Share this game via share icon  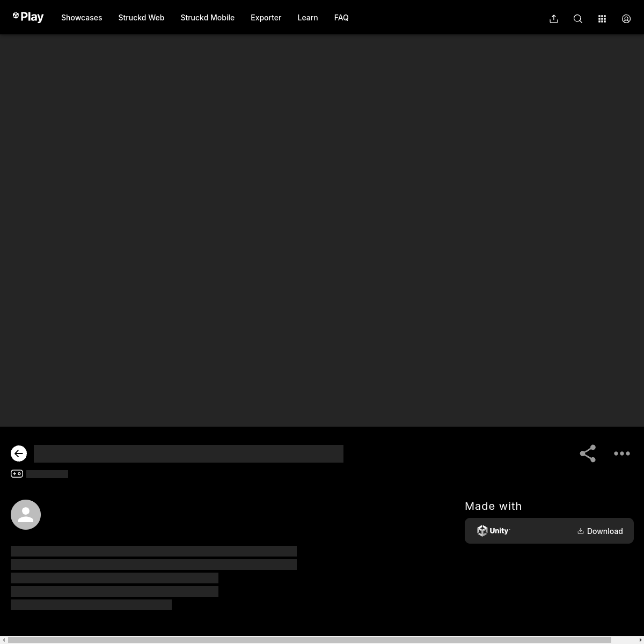pyautogui.click(x=588, y=453)
